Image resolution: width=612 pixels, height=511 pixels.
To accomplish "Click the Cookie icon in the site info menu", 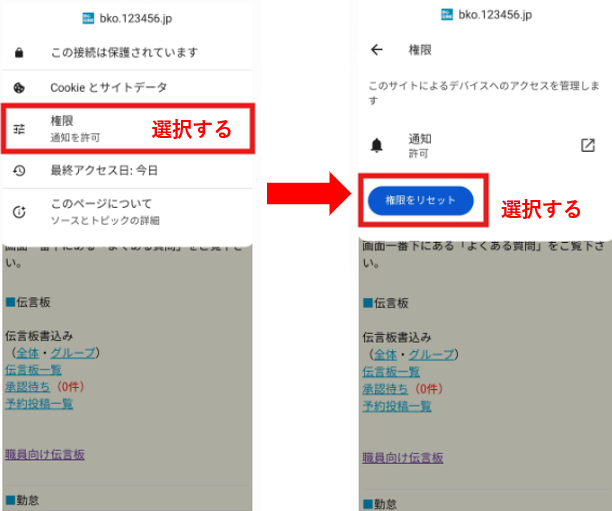I will pos(19,88).
